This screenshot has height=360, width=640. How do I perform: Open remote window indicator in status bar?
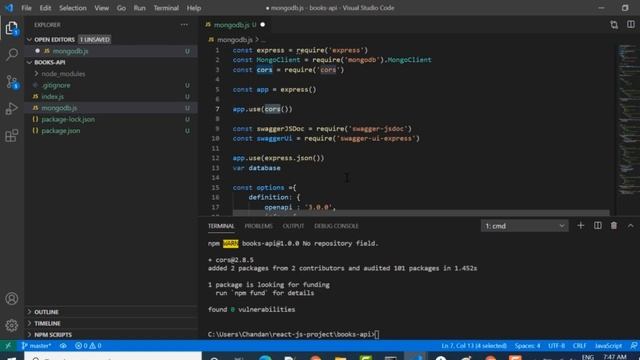pos(8,346)
